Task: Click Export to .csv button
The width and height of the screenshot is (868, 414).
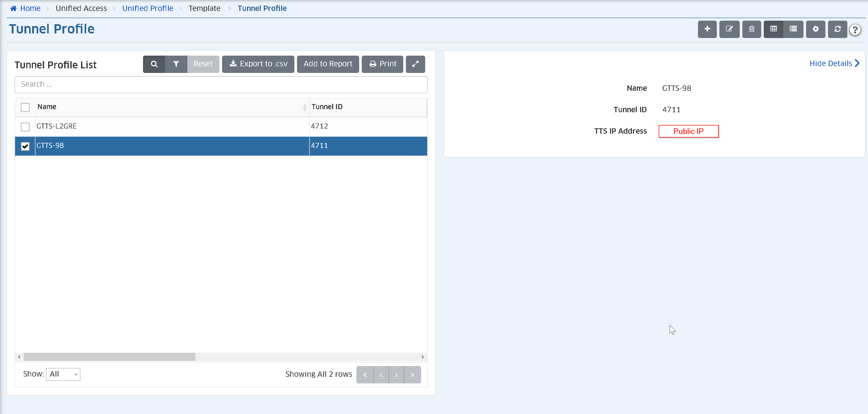Action: [258, 64]
